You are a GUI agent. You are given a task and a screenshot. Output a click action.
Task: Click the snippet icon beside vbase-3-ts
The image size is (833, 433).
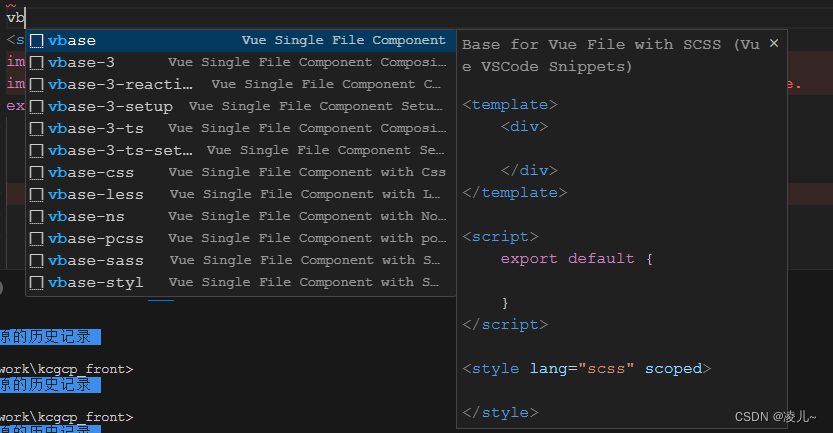[x=36, y=129]
